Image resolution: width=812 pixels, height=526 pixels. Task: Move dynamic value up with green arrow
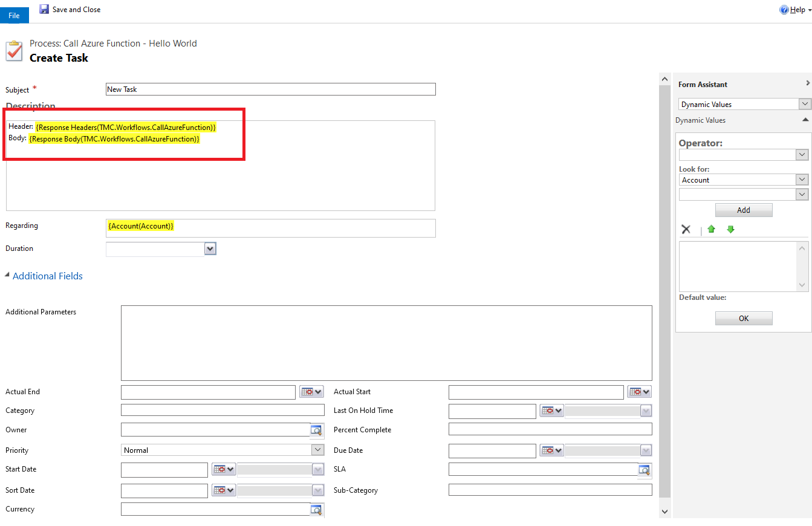point(712,230)
